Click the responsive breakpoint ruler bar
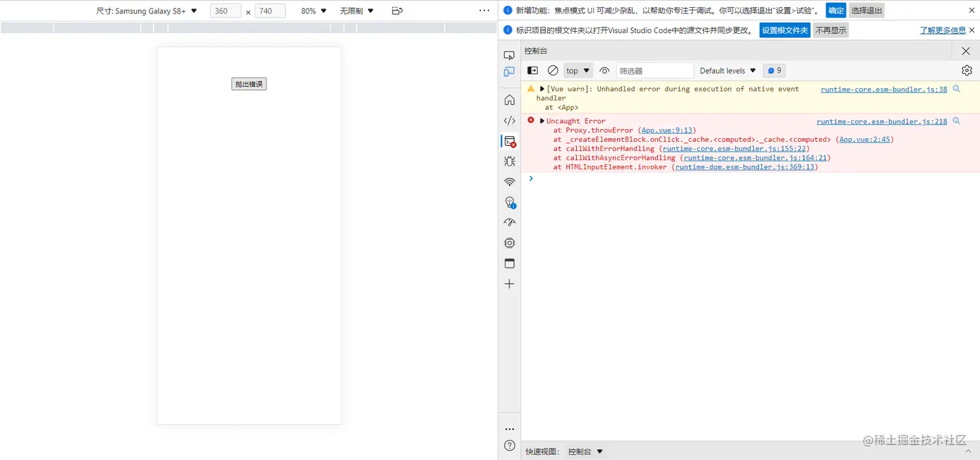 coord(249,28)
